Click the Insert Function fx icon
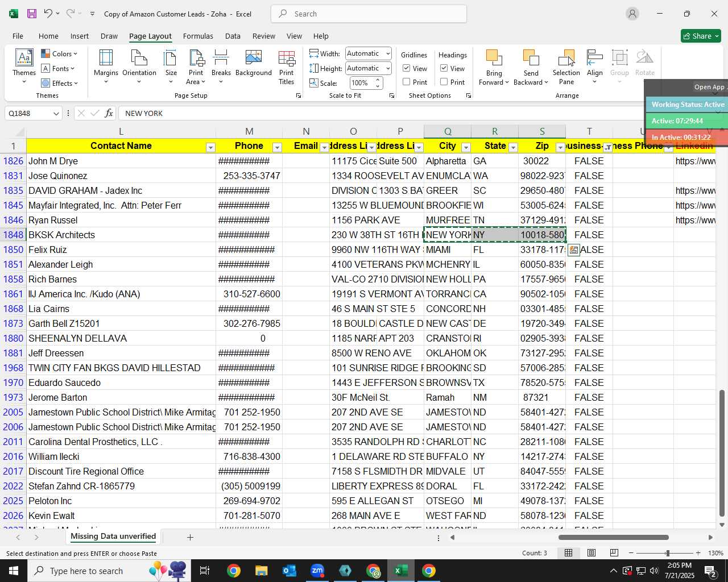 point(109,113)
